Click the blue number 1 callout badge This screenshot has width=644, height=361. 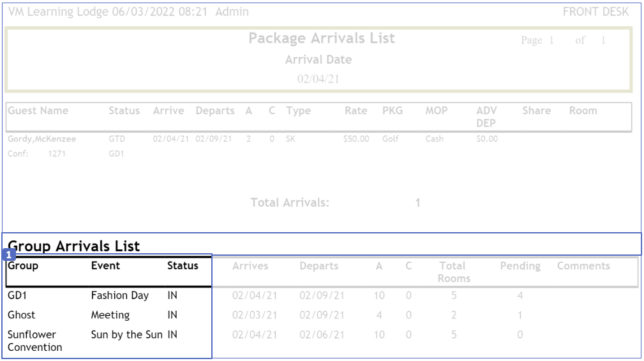tap(8, 254)
